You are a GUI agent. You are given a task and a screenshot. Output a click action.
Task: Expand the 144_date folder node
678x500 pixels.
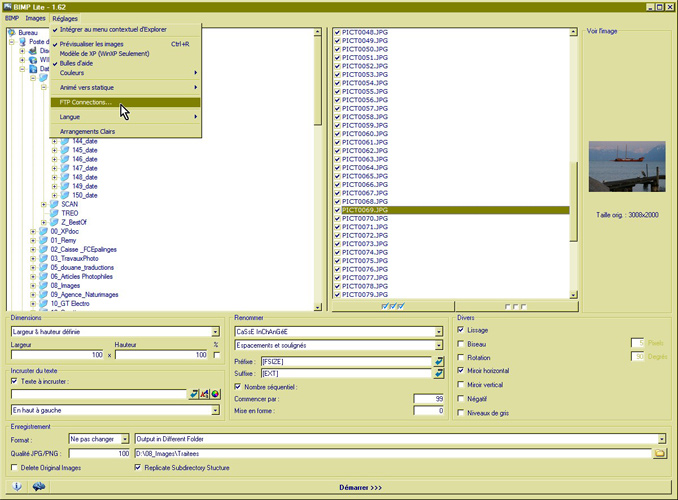pyautogui.click(x=55, y=141)
